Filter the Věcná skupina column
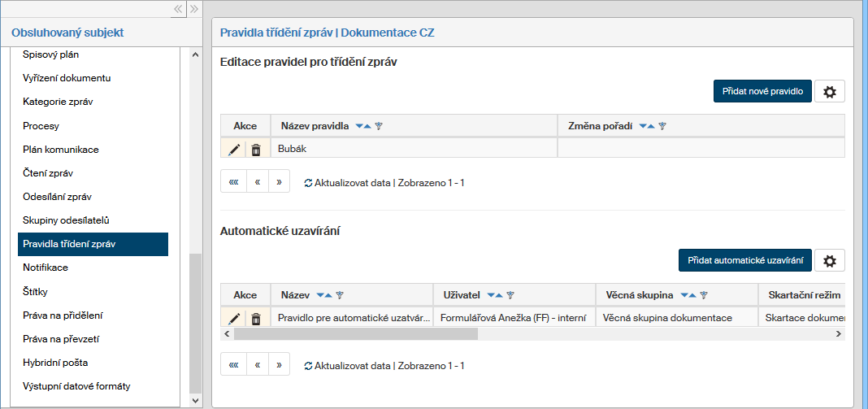 704,295
